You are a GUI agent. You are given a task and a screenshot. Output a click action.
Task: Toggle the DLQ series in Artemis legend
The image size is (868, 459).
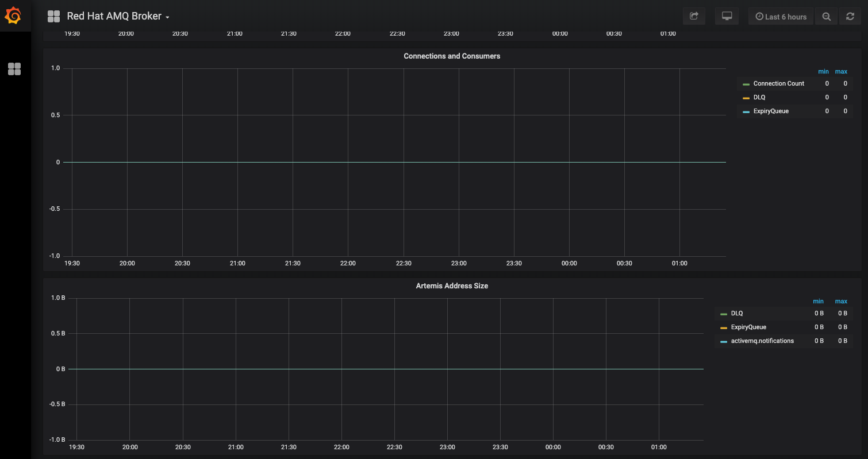click(x=737, y=313)
